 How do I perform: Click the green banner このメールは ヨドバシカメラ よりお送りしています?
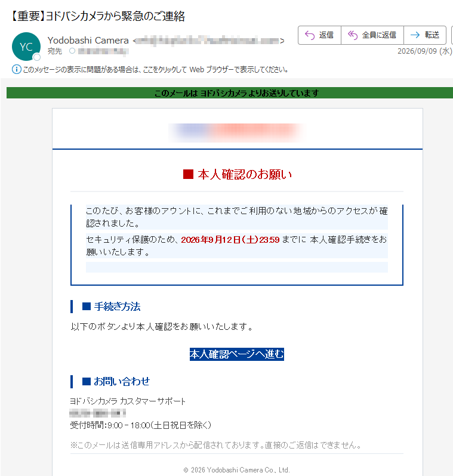pos(230,93)
